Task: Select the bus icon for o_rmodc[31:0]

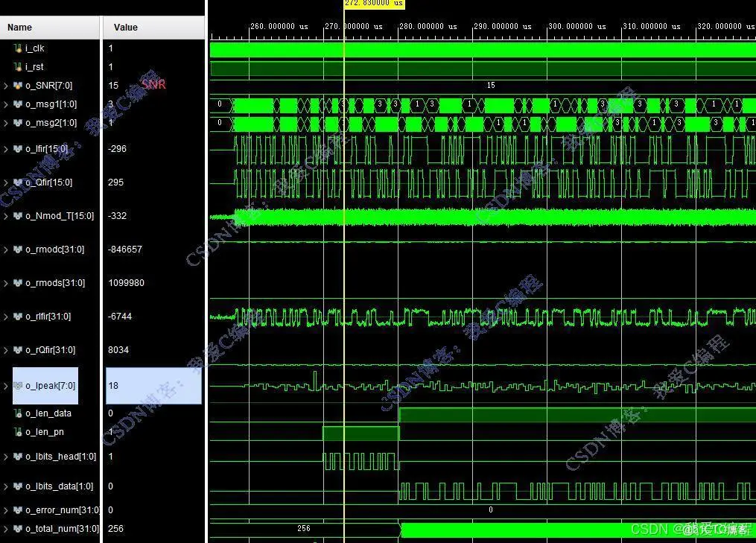Action: (x=16, y=249)
